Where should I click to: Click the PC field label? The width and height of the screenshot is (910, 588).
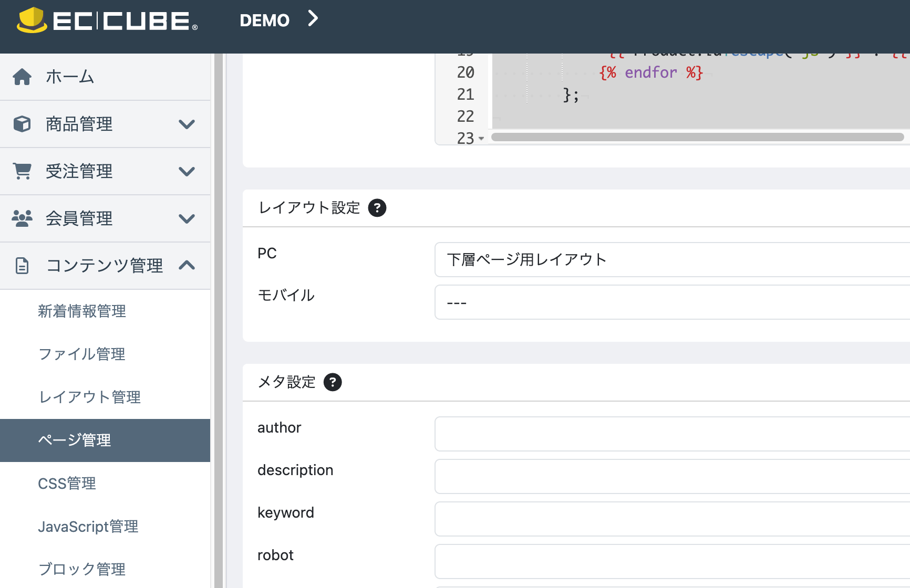pos(267,254)
